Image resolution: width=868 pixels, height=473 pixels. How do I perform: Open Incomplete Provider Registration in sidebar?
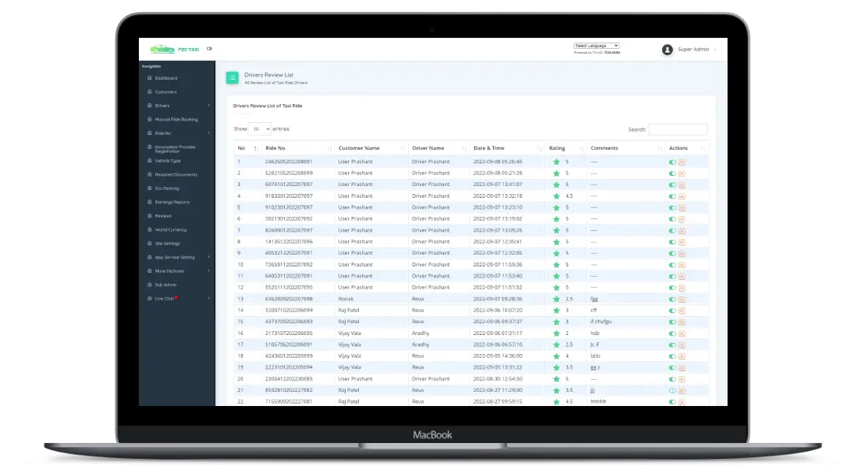[x=175, y=149]
